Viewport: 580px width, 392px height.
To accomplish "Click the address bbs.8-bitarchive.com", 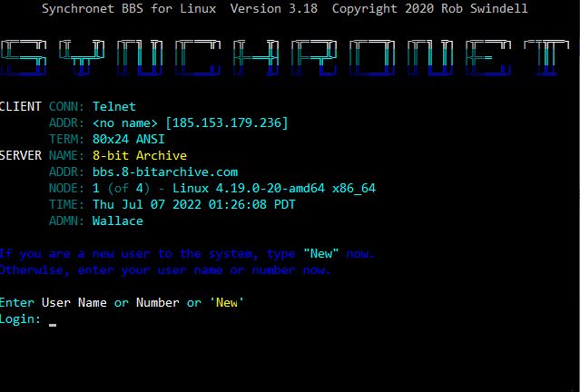I will click(x=165, y=172).
